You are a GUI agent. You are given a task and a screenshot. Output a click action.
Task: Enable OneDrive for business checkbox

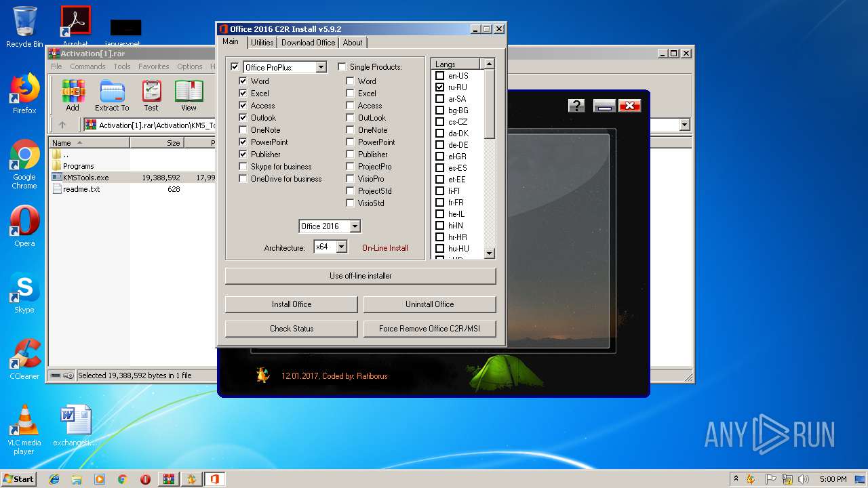243,178
